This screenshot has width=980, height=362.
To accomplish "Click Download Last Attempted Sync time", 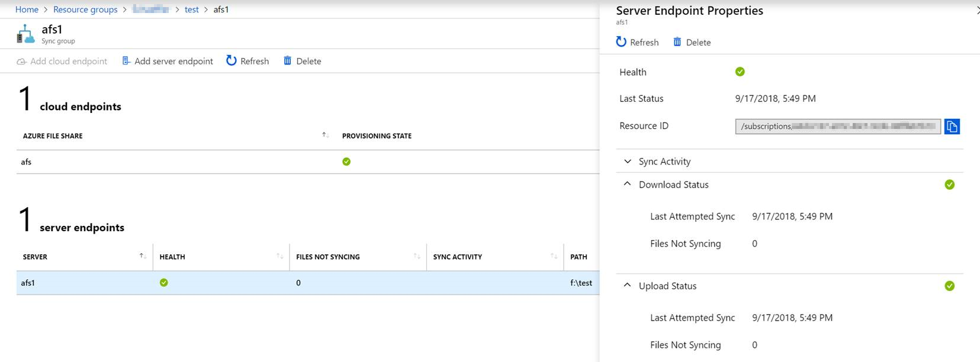I will click(792, 216).
